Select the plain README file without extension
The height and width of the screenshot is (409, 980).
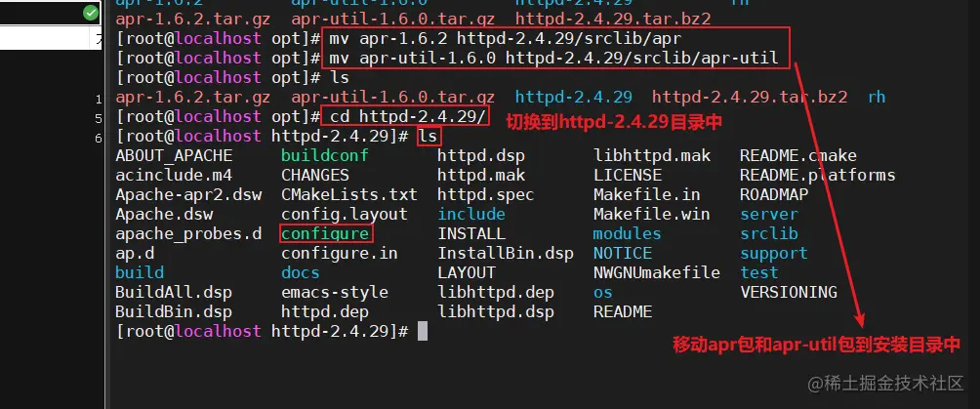tap(623, 311)
